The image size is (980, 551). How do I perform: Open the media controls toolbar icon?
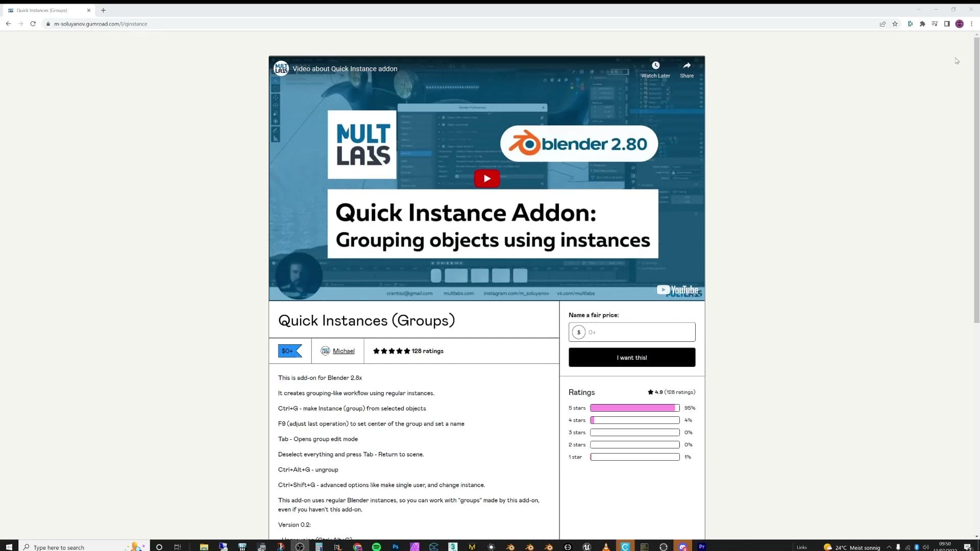935,24
